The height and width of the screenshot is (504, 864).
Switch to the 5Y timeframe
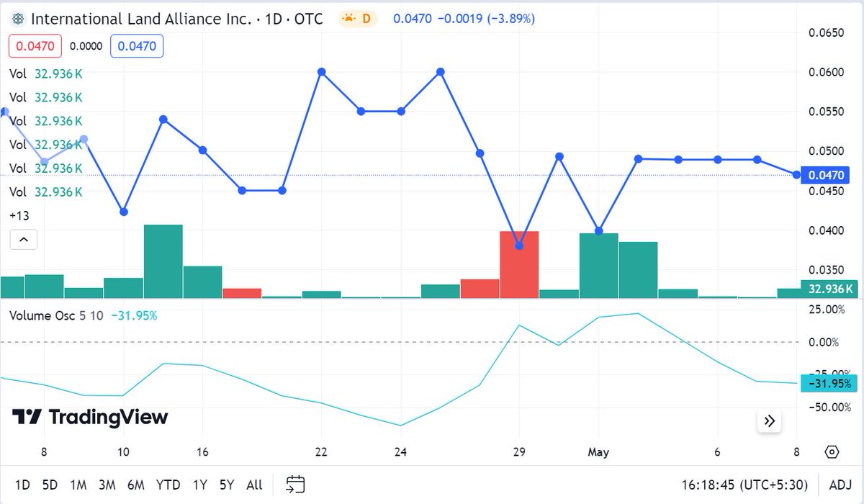click(225, 485)
